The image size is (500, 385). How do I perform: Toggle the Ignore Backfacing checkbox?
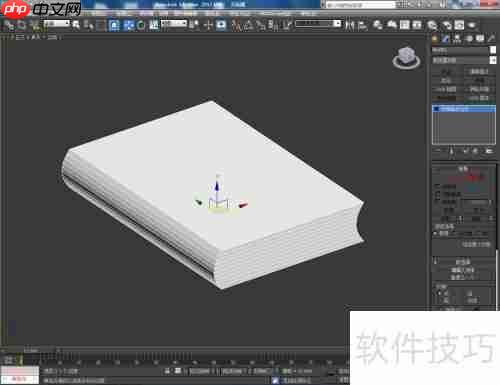click(437, 194)
